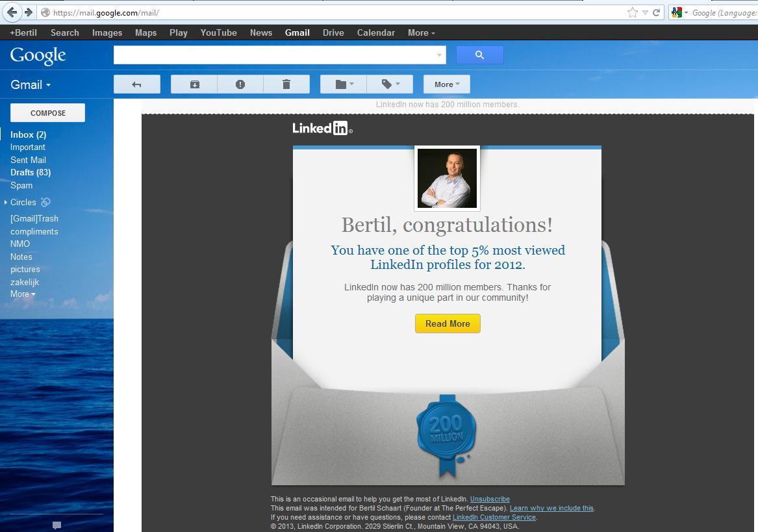Screen dimensions: 758x532
Task: Click the site identity globe icon
Action: [x=45, y=13]
